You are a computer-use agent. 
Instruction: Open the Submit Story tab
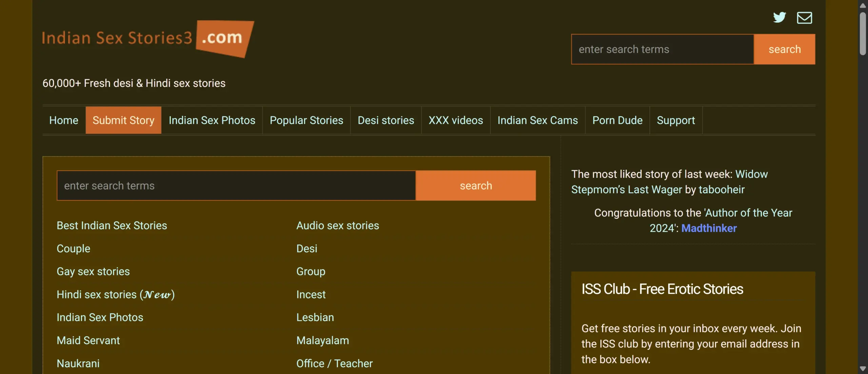[x=123, y=120]
